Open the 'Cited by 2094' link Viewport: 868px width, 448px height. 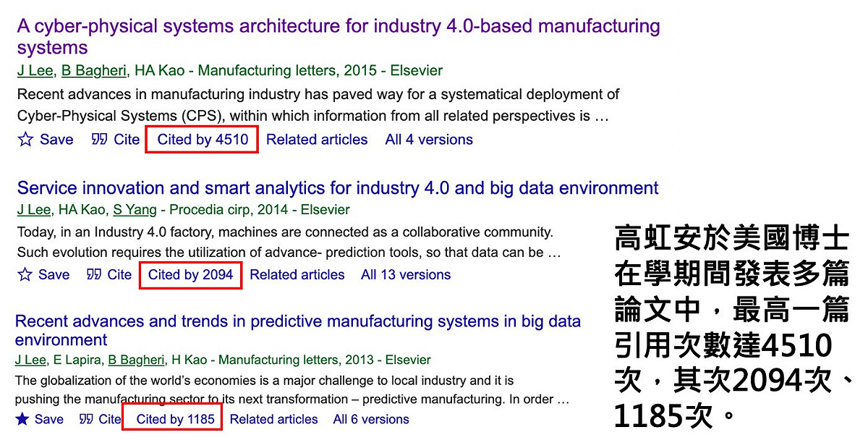(x=190, y=275)
